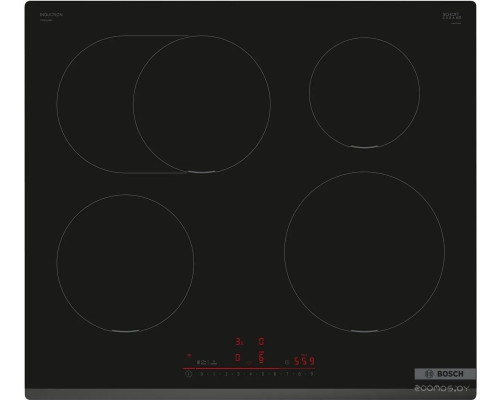Tap the pot-shaped function icon left of the displays
This screenshot has height=400, width=500.
(x=214, y=363)
